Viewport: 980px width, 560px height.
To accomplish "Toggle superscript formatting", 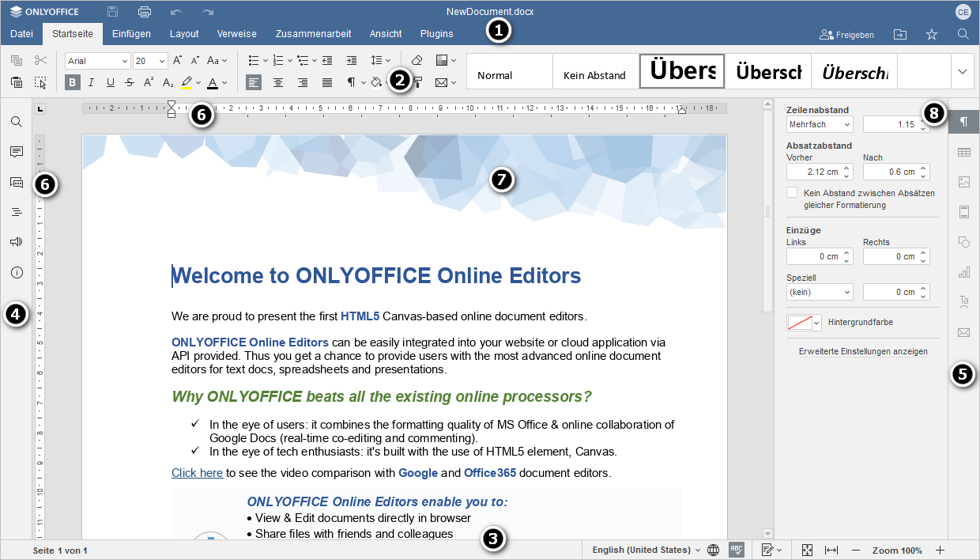I will point(149,82).
